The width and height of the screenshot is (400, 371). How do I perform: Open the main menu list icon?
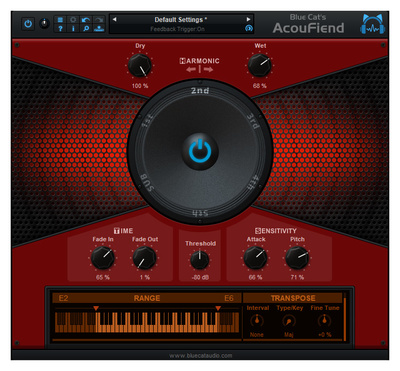[x=60, y=20]
